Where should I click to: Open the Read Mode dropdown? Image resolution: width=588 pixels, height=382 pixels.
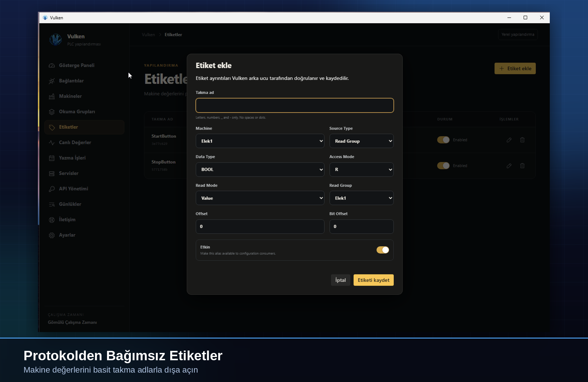point(260,198)
